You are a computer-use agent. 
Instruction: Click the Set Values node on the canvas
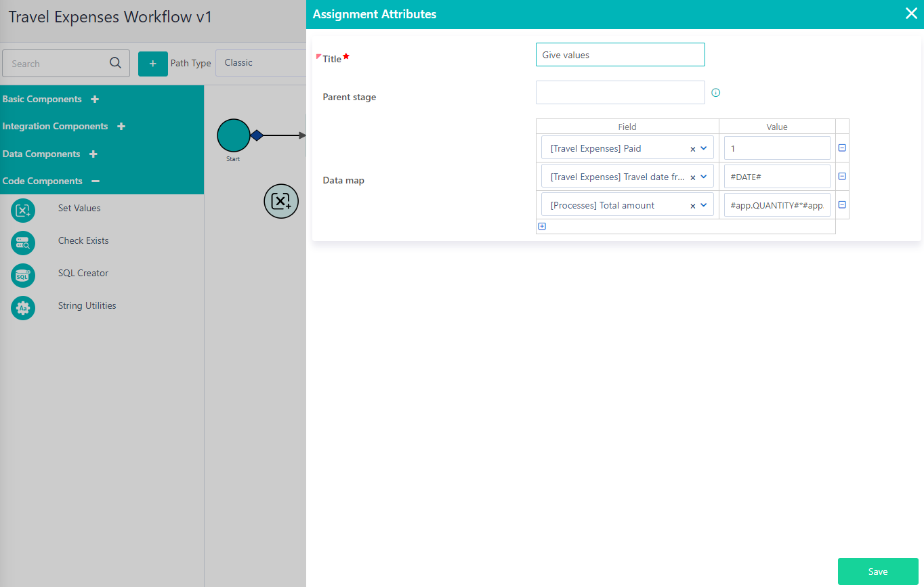(281, 201)
